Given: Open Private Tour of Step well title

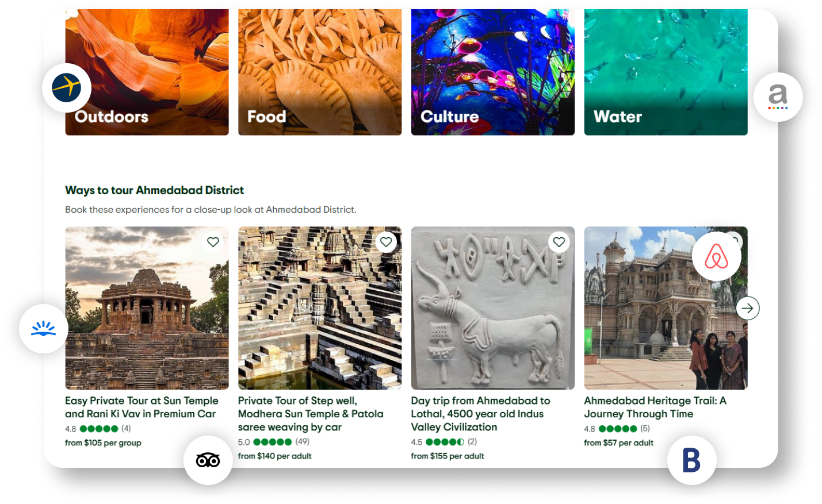Looking at the screenshot, I should point(311,414).
